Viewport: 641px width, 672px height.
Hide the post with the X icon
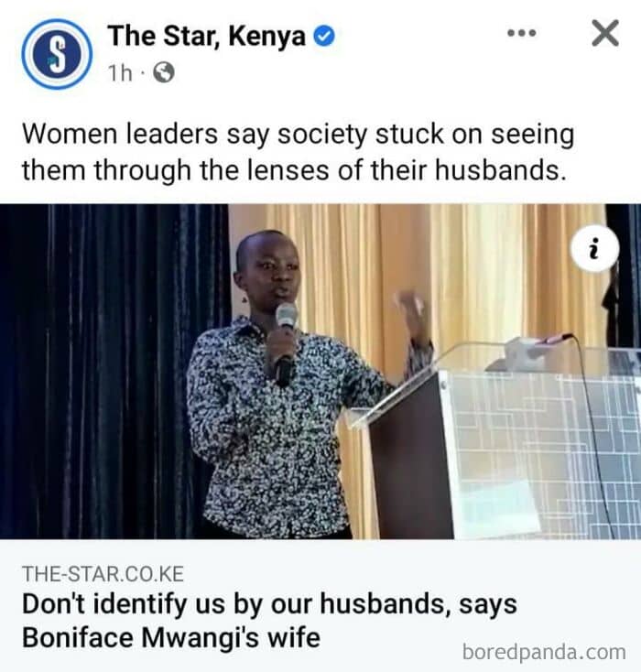coord(605,33)
